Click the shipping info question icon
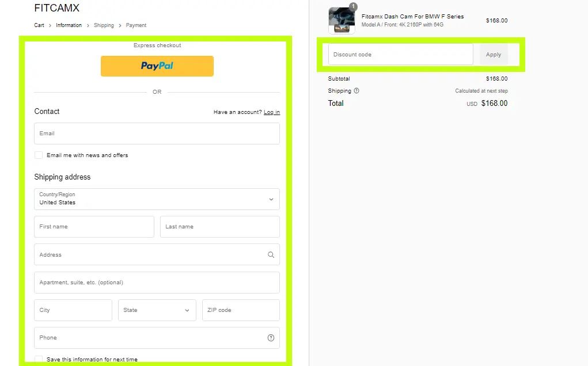The width and height of the screenshot is (588, 366). pyautogui.click(x=356, y=91)
